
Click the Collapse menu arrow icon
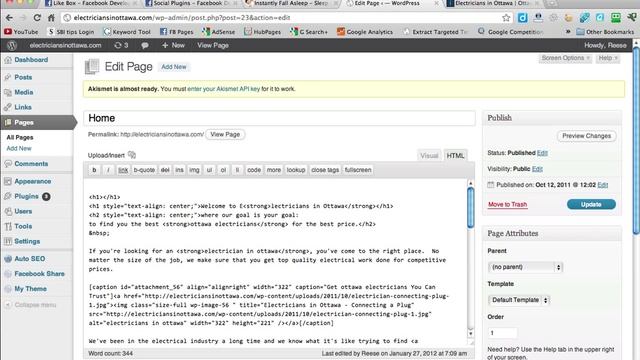click(8, 305)
